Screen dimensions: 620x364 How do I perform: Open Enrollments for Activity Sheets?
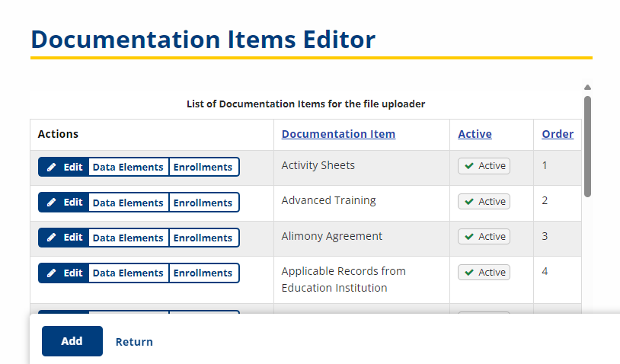tap(203, 168)
